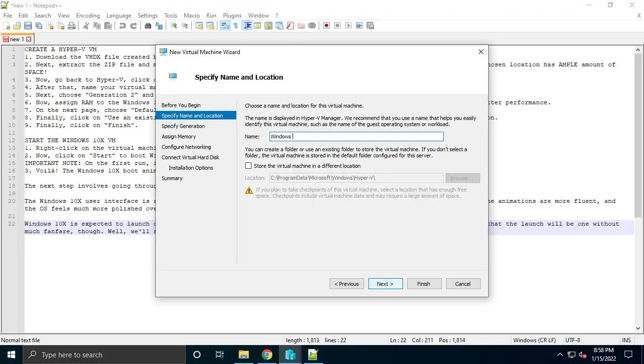Click the Zoom In magnifier icon
Image resolution: width=644 pixels, height=364 pixels.
(x=174, y=26)
